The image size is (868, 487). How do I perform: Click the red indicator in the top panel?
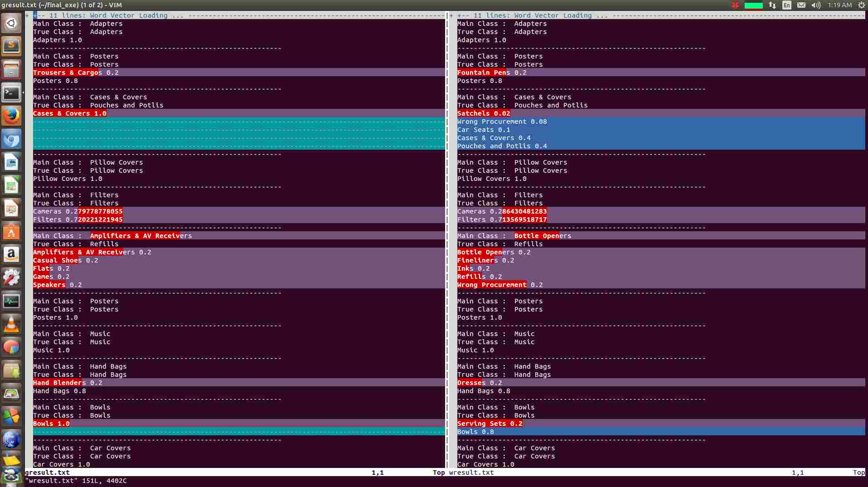click(735, 5)
